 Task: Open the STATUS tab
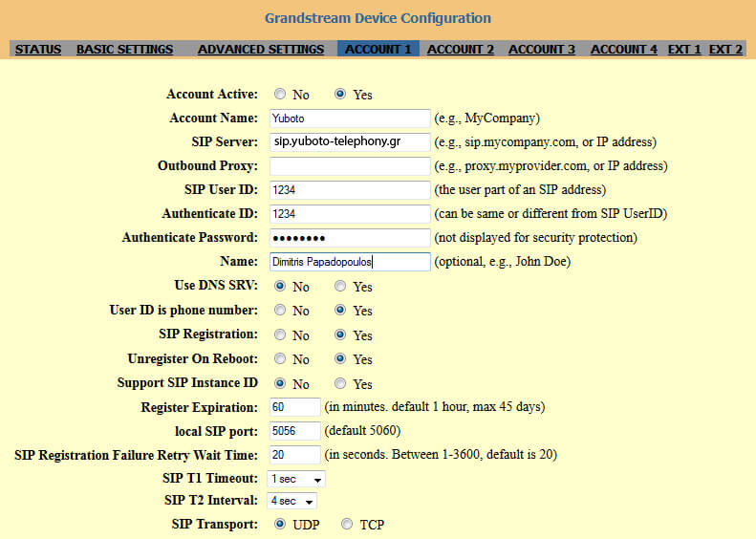point(38,49)
